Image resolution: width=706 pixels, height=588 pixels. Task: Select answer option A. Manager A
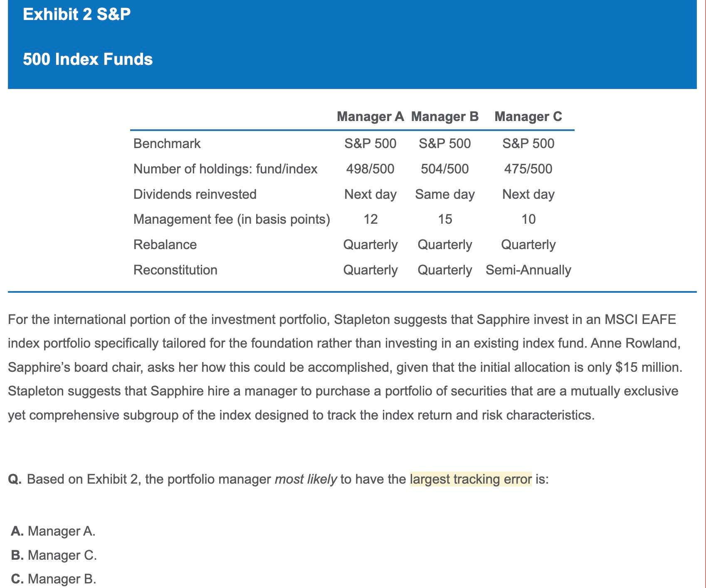click(54, 531)
